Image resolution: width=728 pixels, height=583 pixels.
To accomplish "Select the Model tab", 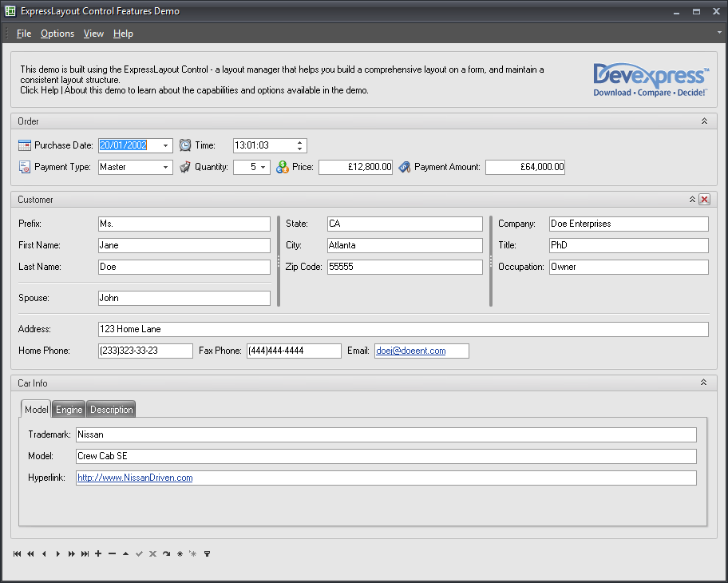I will (36, 409).
